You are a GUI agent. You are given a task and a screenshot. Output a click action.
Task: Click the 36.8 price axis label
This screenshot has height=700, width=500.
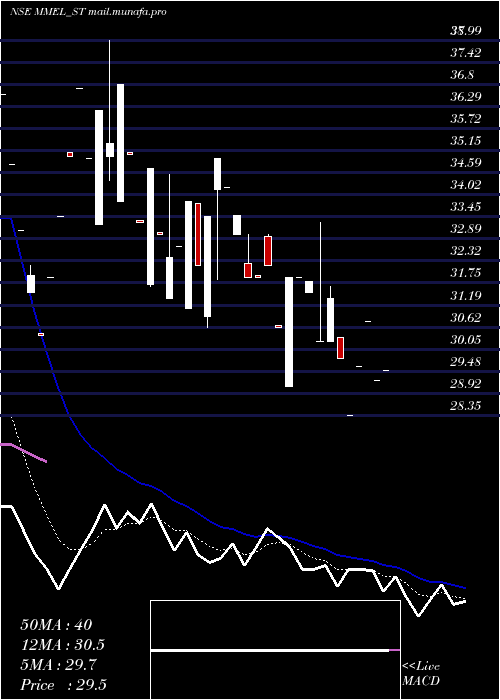tap(462, 75)
